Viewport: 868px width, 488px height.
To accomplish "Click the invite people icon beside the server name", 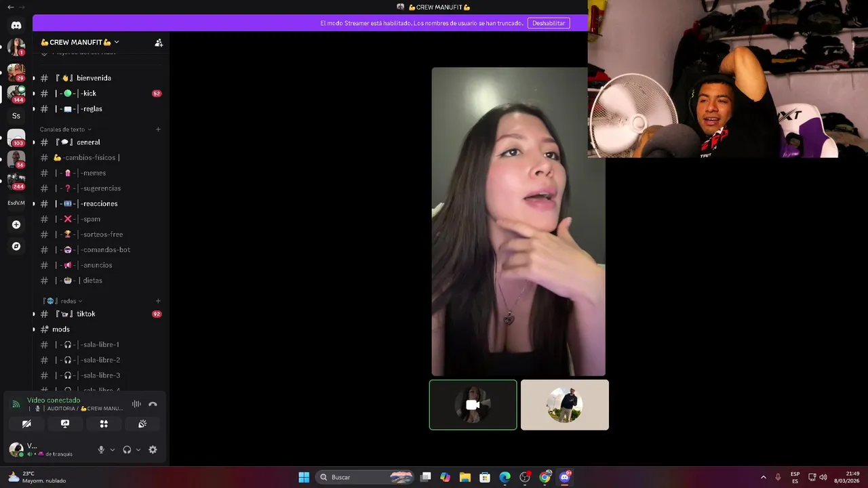I will coord(159,42).
